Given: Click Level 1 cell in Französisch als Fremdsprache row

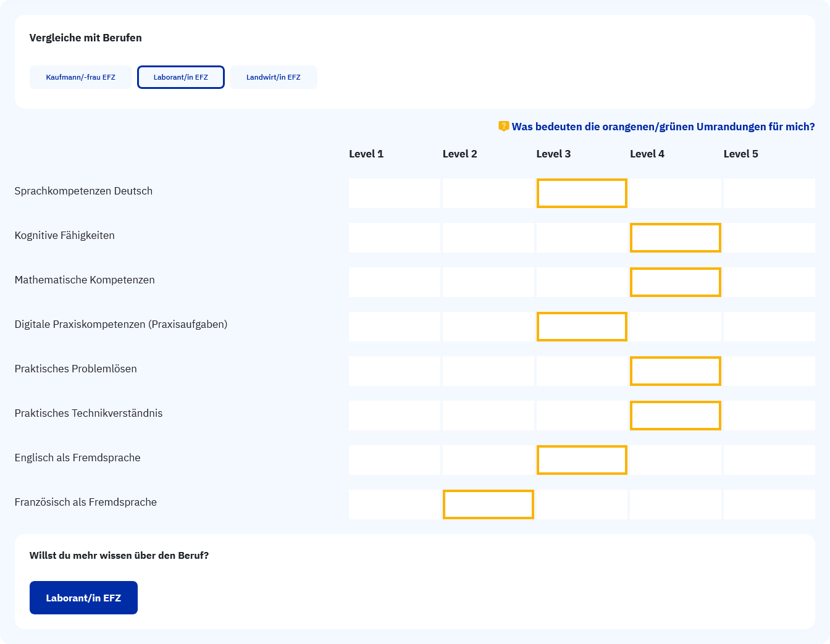Looking at the screenshot, I should [x=395, y=504].
